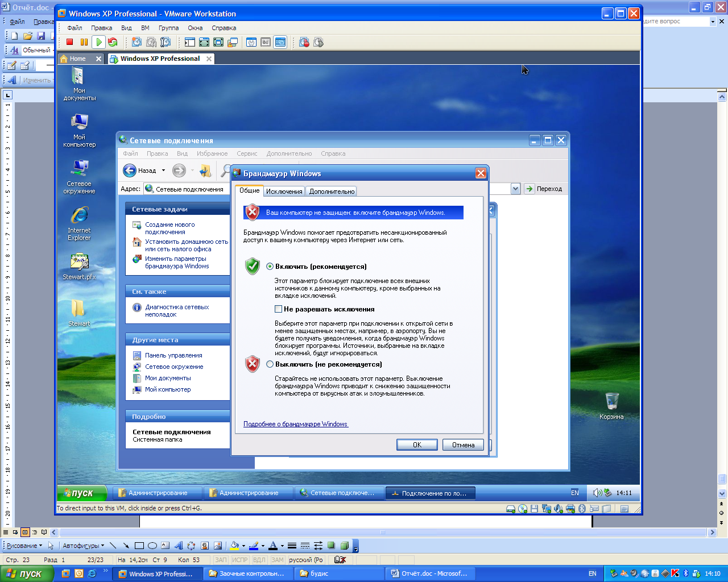Screen dimensions: 728x582
Task: Open Word help question box dropdown
Action: pyautogui.click(x=713, y=21)
